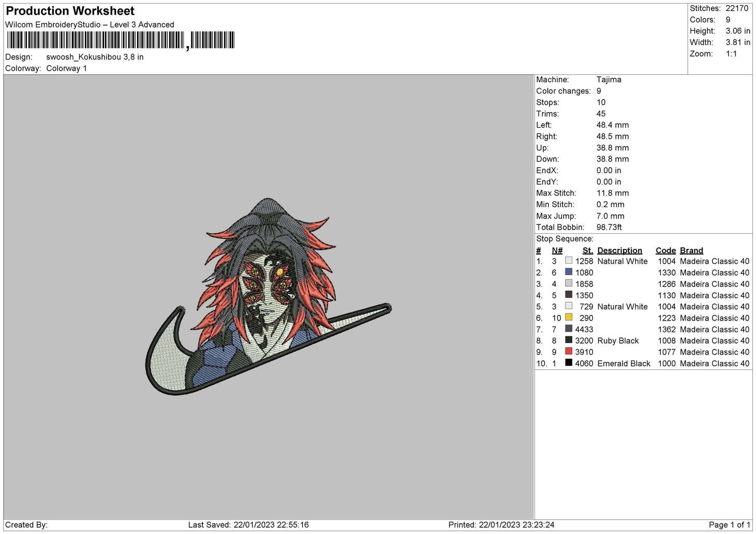
Task: Click the stitch count 4433
Action: (x=584, y=330)
